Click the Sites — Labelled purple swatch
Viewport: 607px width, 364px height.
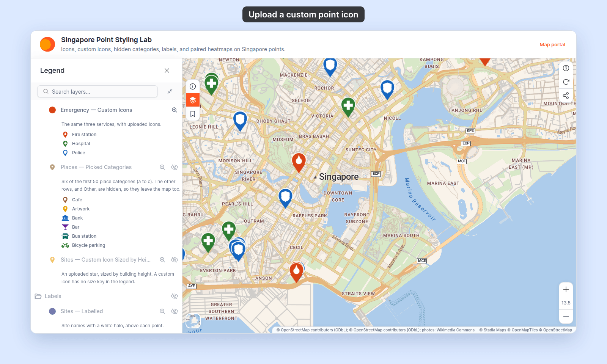click(x=52, y=311)
